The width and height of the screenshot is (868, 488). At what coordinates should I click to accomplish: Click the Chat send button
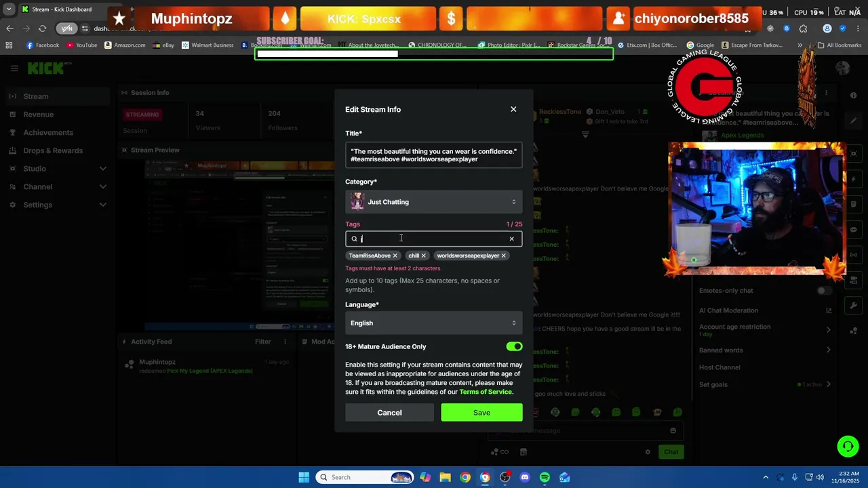tap(671, 452)
